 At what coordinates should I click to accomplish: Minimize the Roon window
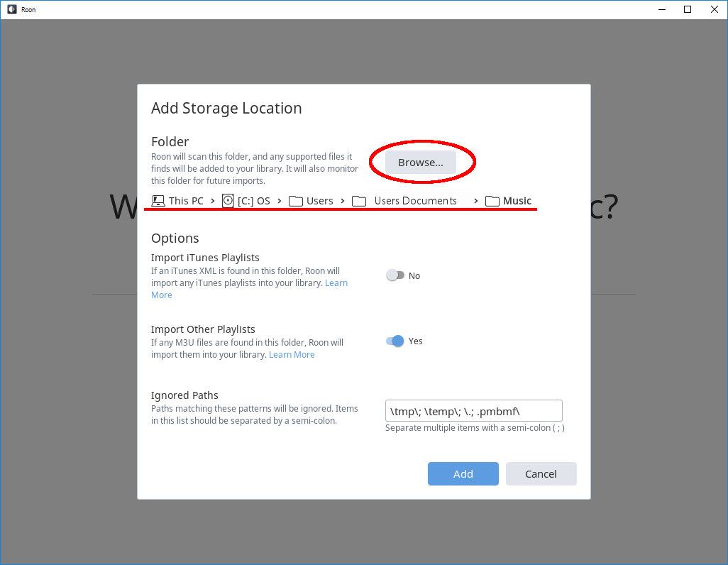tap(662, 9)
